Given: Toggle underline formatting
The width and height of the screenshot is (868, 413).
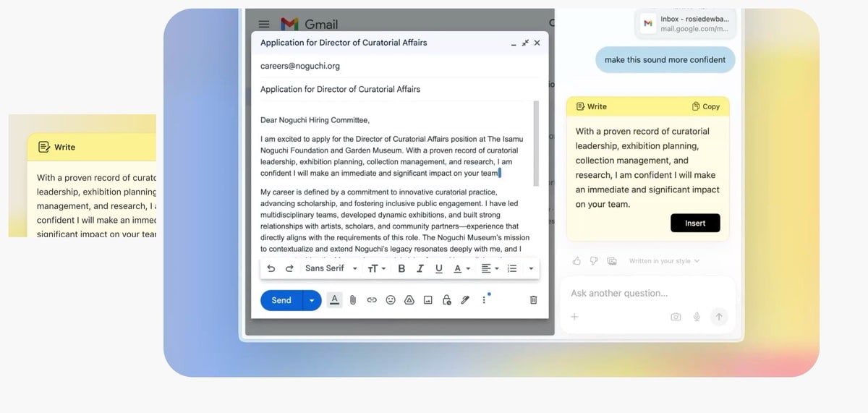Looking at the screenshot, I should point(438,268).
